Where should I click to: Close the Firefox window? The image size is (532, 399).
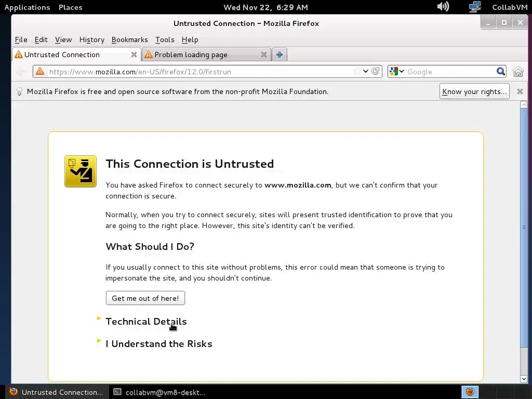tap(520, 23)
